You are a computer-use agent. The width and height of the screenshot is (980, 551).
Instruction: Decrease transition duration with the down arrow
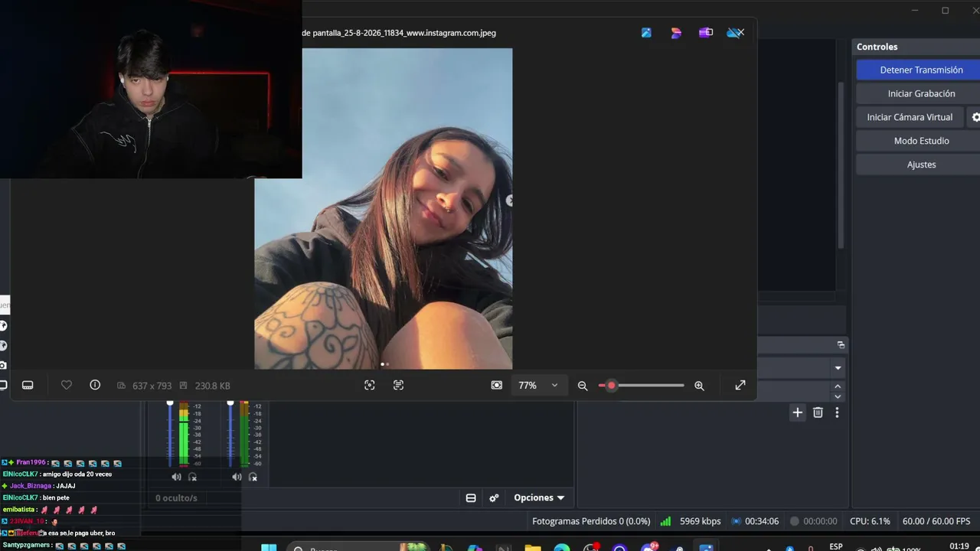click(838, 396)
